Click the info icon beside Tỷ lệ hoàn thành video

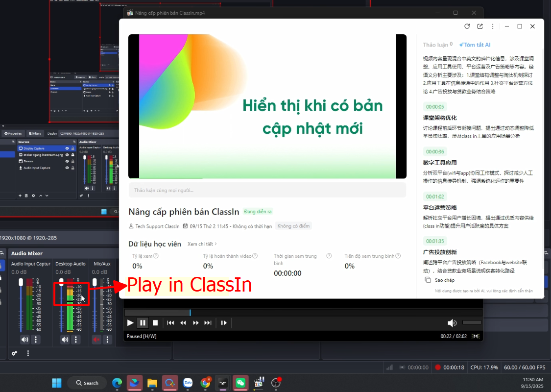[x=255, y=256]
